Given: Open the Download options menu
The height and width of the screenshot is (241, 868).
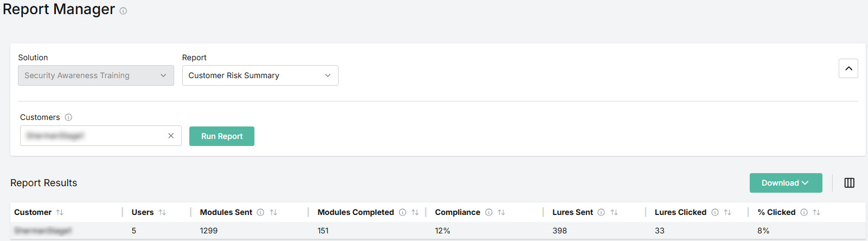Looking at the screenshot, I should [786, 183].
